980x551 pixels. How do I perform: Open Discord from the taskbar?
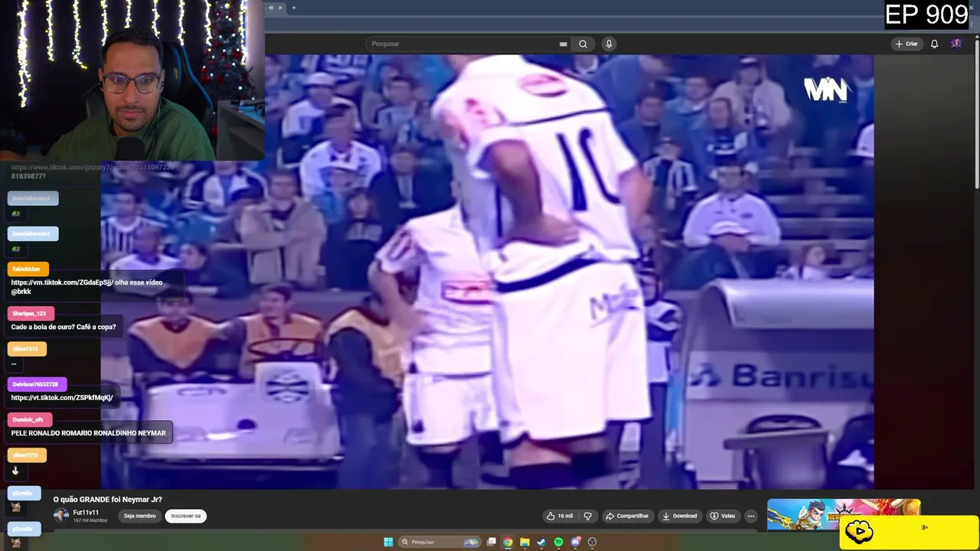[x=575, y=542]
